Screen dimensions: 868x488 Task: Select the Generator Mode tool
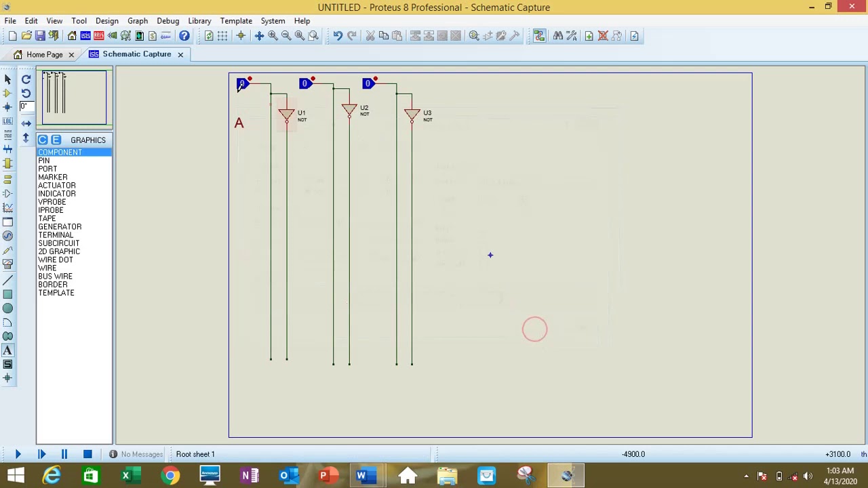pyautogui.click(x=7, y=236)
